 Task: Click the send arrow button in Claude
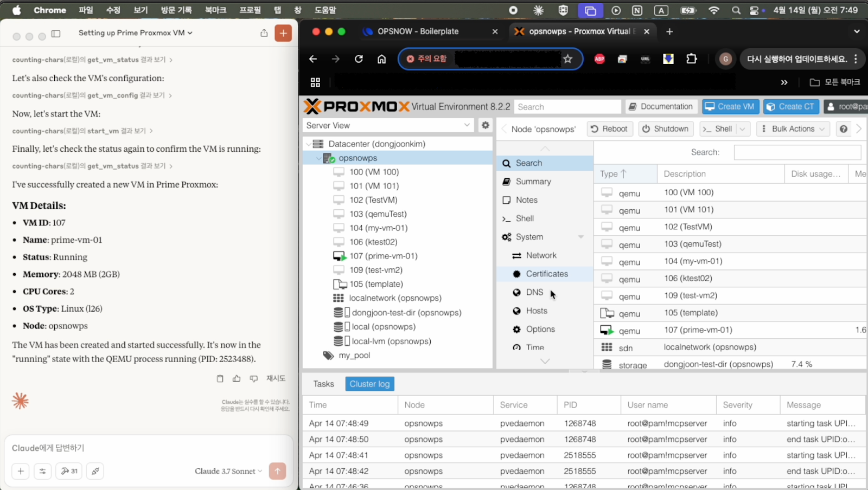pos(277,471)
